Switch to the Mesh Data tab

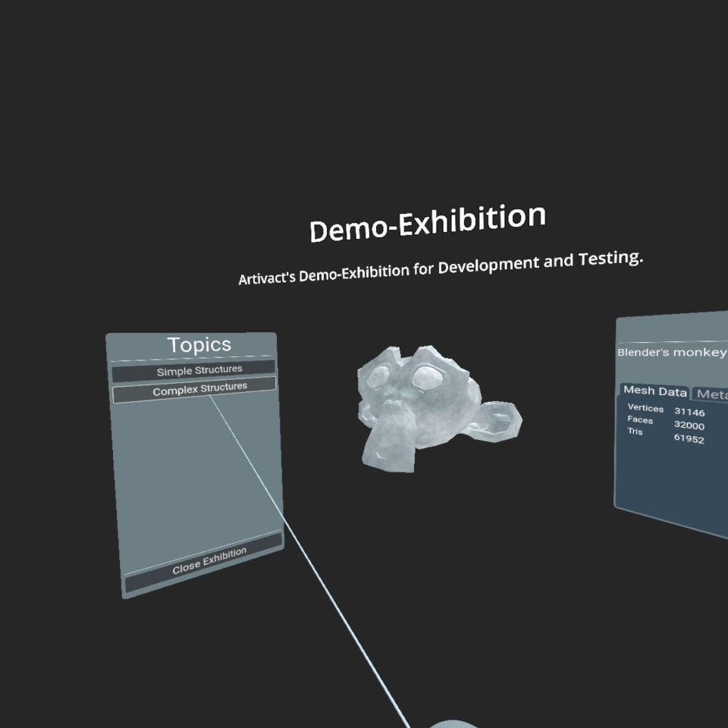pyautogui.click(x=654, y=391)
